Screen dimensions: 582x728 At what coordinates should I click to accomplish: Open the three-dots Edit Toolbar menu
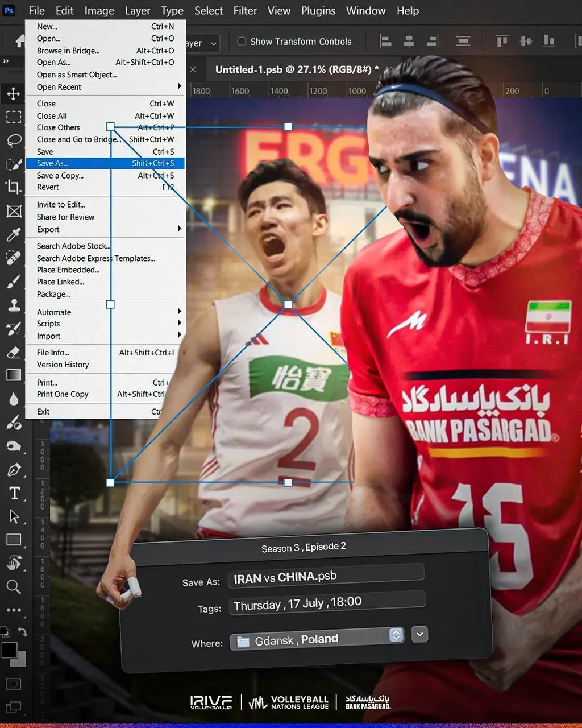click(13, 610)
